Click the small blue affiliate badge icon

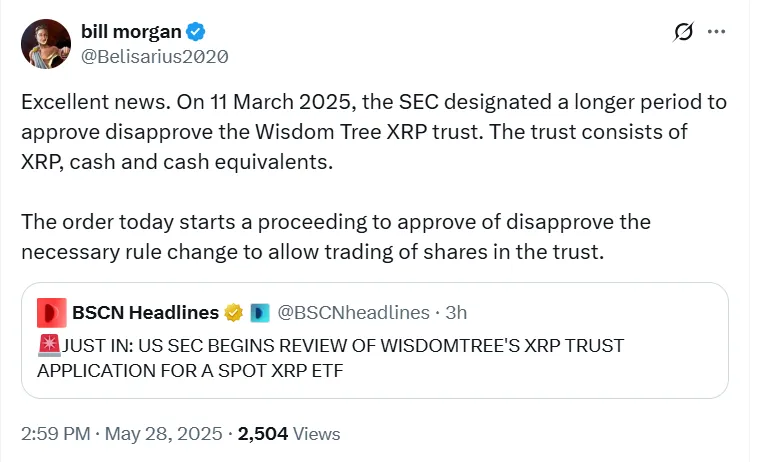[x=257, y=313]
